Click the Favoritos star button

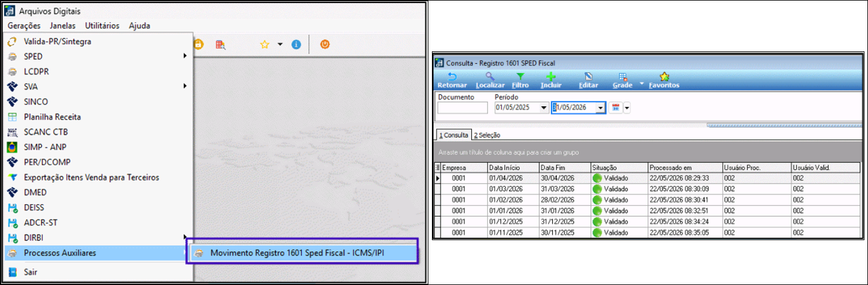coord(664,80)
